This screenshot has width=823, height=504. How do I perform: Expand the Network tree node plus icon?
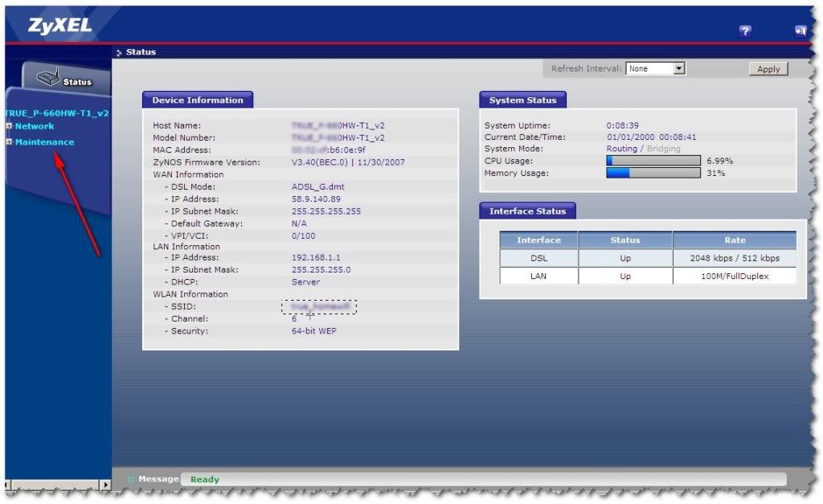10,126
